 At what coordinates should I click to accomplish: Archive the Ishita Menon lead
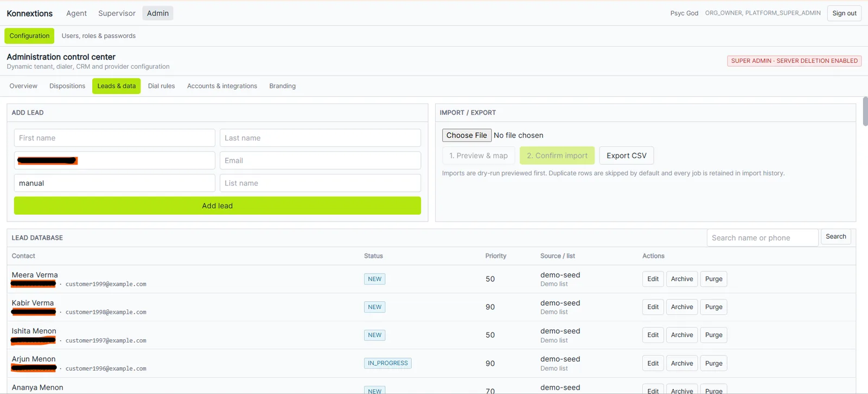[682, 335]
